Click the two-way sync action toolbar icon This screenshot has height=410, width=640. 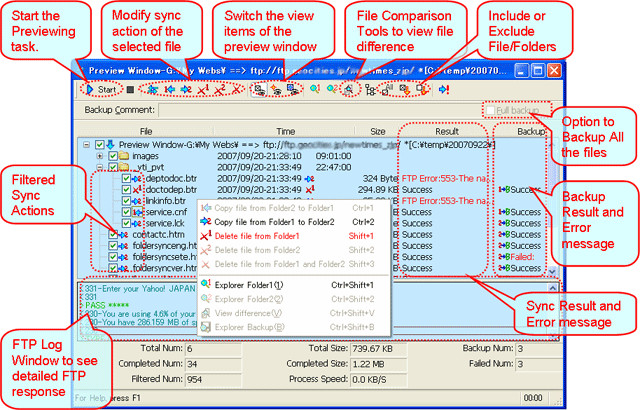pos(152,89)
